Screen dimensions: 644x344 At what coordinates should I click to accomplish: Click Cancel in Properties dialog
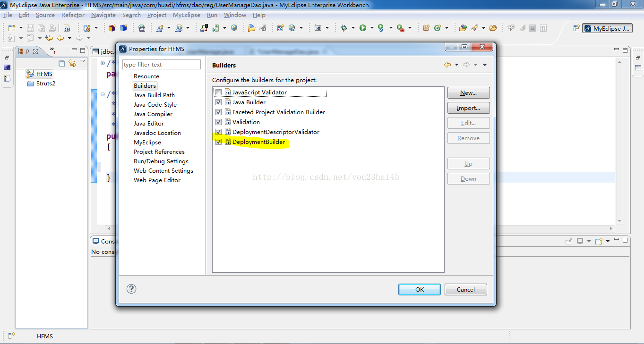pos(466,289)
